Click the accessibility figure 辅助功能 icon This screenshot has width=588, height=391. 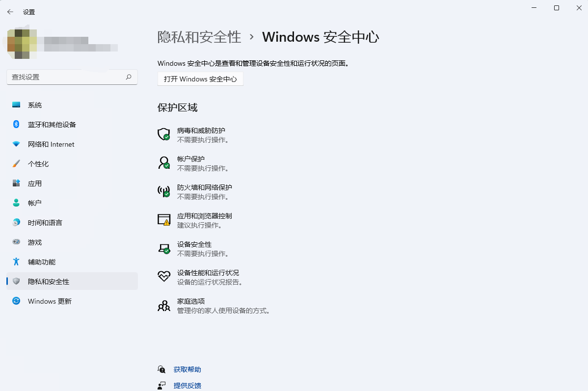coord(16,261)
